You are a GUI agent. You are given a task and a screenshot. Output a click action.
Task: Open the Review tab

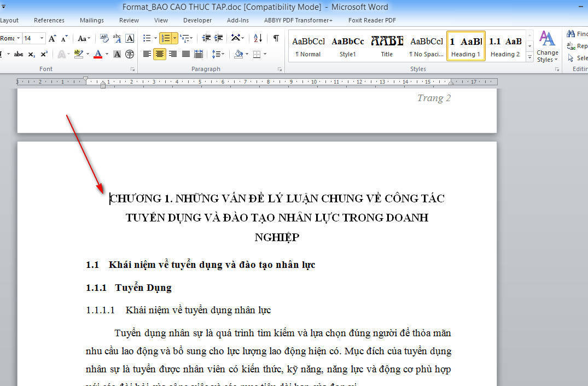coord(129,20)
